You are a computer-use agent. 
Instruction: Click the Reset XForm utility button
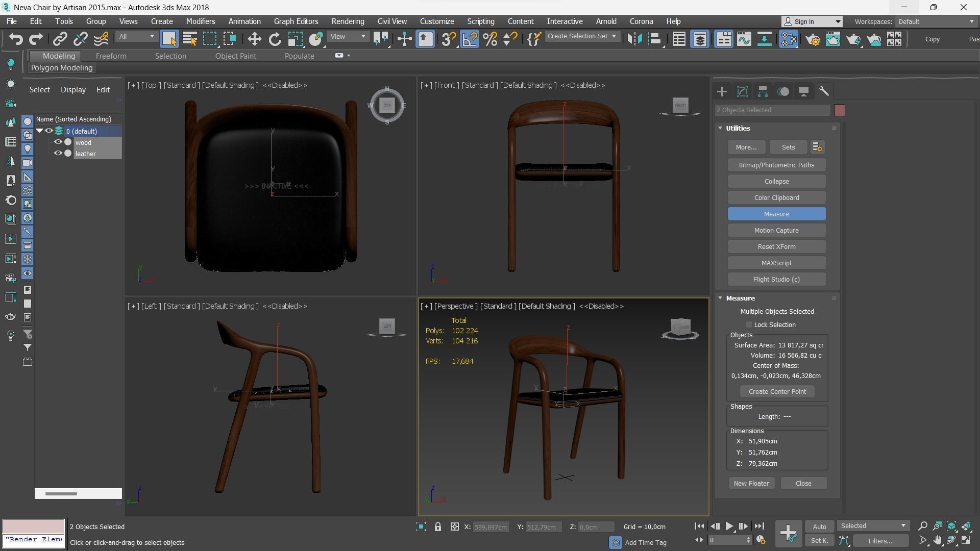point(776,246)
